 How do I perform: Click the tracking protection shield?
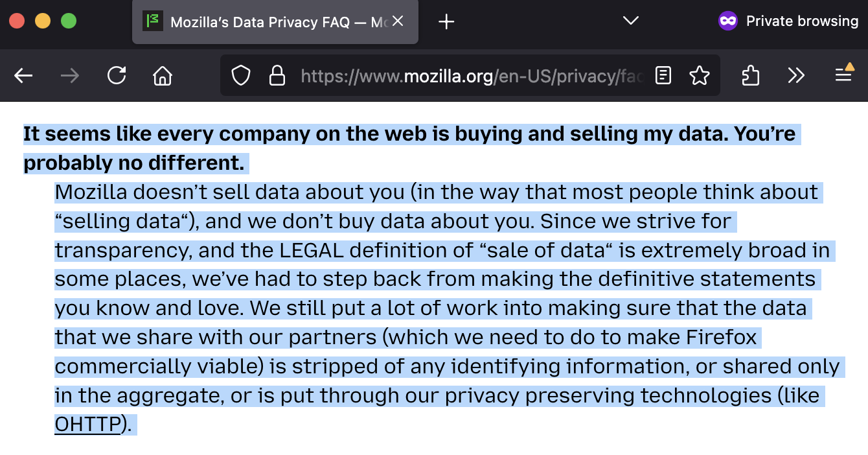tap(240, 76)
